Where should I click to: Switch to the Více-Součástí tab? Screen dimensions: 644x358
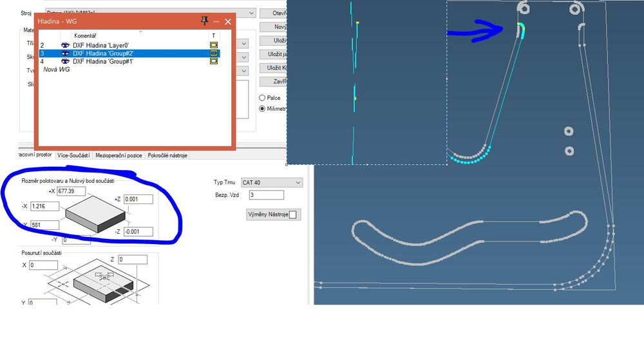[74, 155]
